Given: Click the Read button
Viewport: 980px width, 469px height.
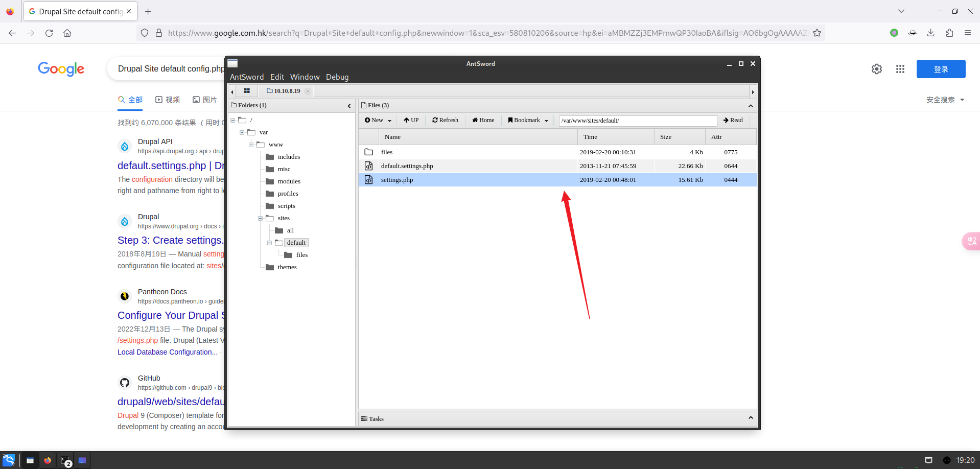Looking at the screenshot, I should [733, 121].
